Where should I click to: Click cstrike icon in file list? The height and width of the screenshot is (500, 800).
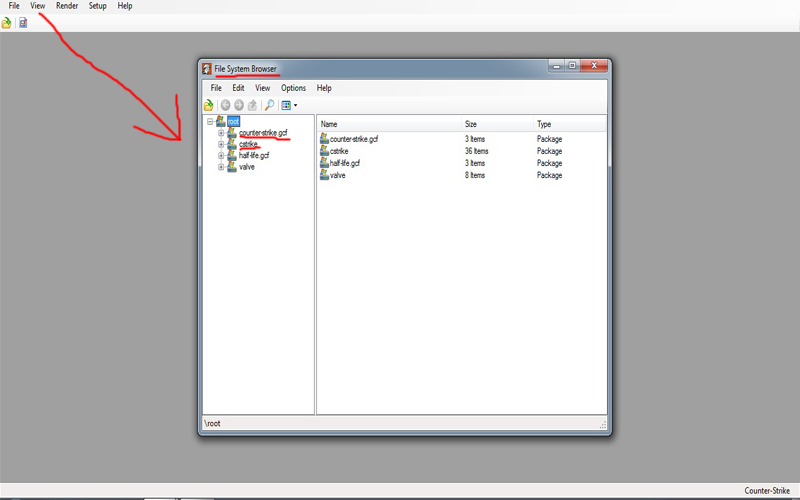tap(324, 151)
